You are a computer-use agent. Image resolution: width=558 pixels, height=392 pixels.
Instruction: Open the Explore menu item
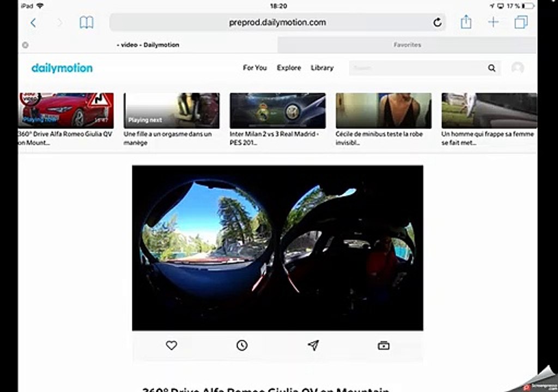coord(289,68)
